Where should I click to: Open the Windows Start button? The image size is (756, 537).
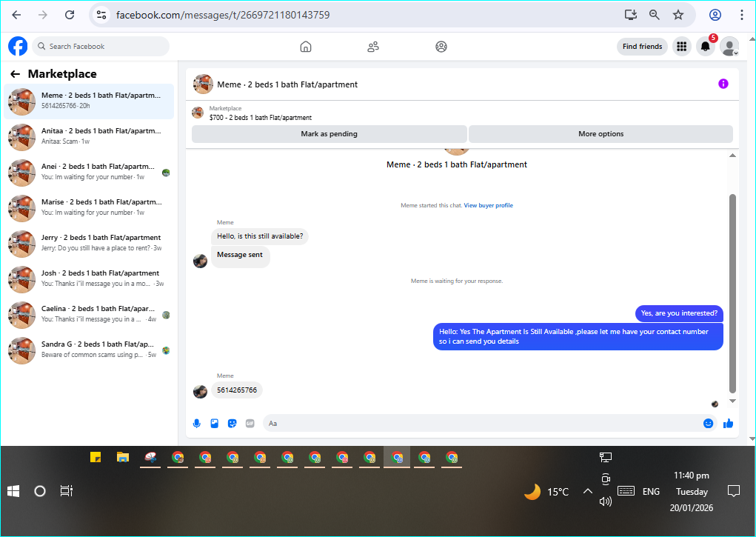tap(13, 491)
